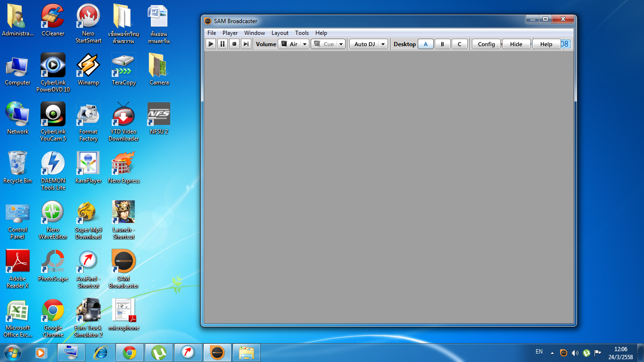Viewport: 644px width, 362px height.
Task: Select the Winamp desktop icon
Action: click(x=88, y=70)
